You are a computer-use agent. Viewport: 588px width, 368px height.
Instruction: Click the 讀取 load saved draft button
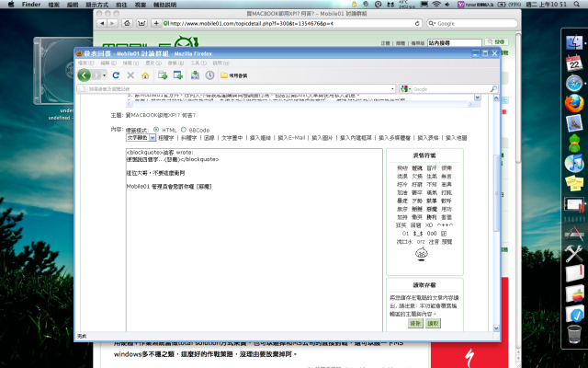433,323
